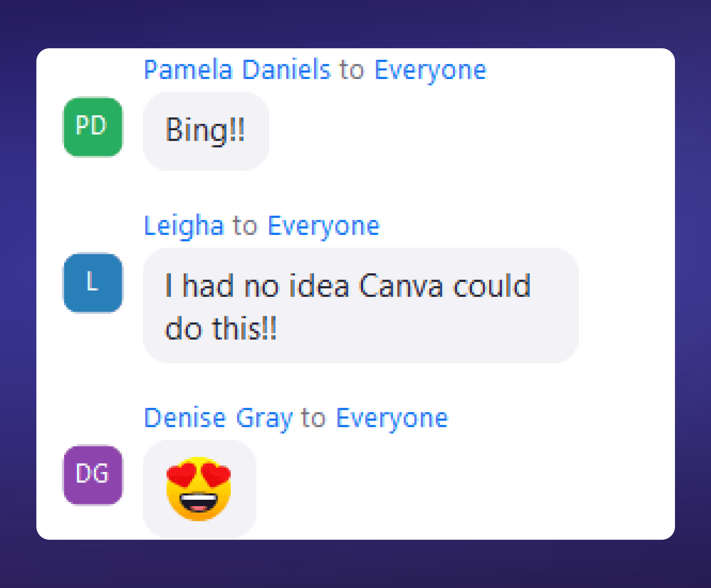Click "do this!!" text in Leigha's bubble
Viewport: 711px width, 588px height.
[221, 328]
